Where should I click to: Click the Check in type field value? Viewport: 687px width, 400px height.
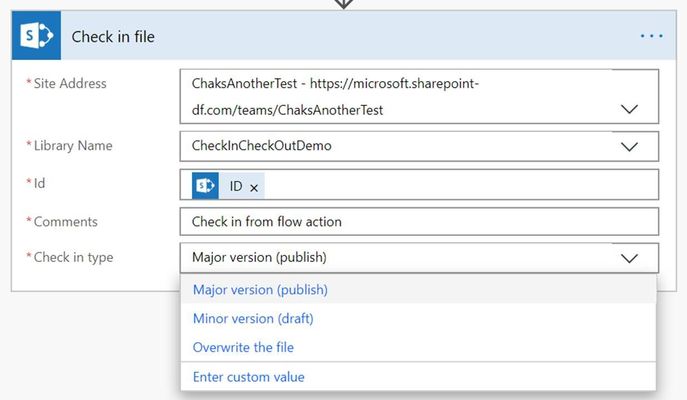(x=259, y=257)
